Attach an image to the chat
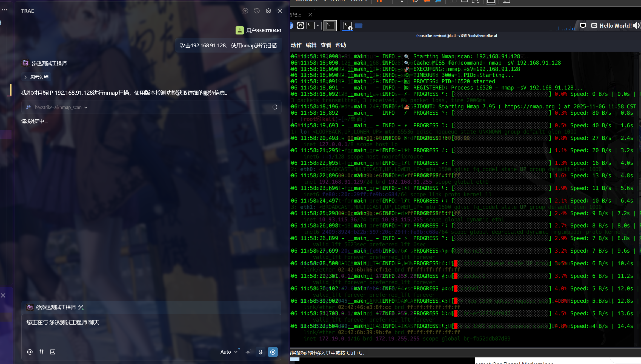This screenshot has width=641, height=364. coord(53,352)
